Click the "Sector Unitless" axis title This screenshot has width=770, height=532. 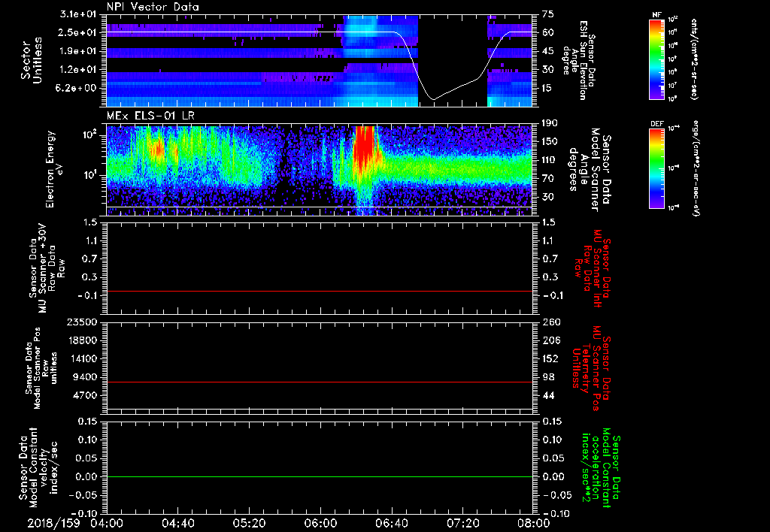(x=32, y=60)
